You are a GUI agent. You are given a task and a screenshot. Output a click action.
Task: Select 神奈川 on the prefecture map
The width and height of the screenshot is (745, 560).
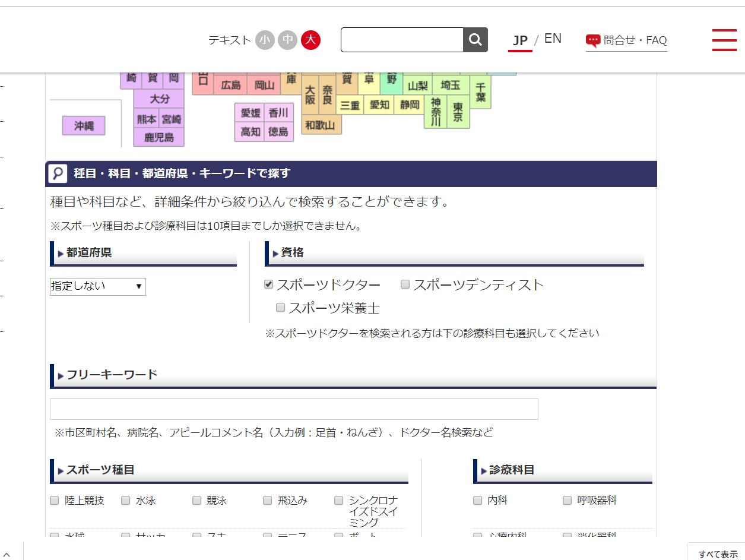tap(436, 112)
